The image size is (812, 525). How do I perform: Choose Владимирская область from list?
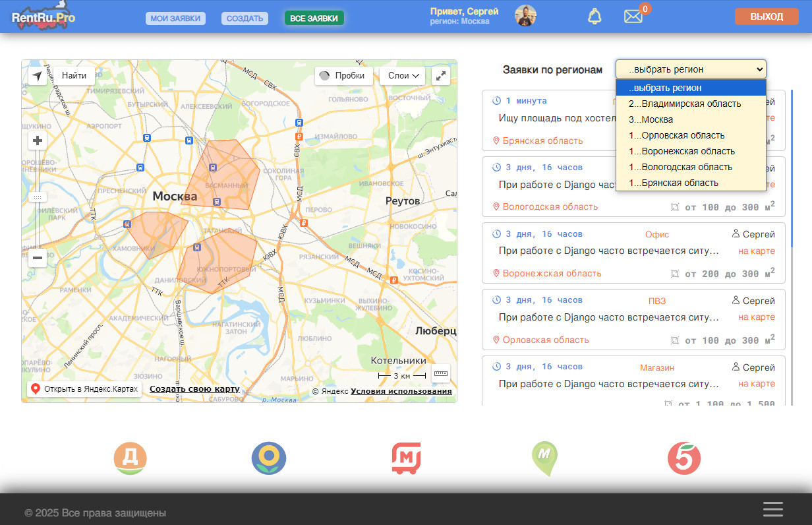tap(691, 104)
